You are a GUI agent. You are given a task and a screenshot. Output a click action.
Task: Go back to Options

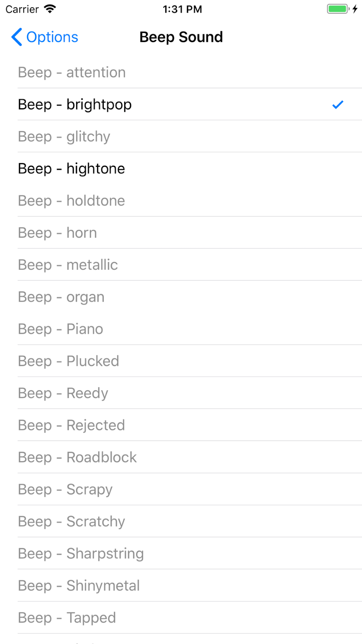tap(45, 37)
